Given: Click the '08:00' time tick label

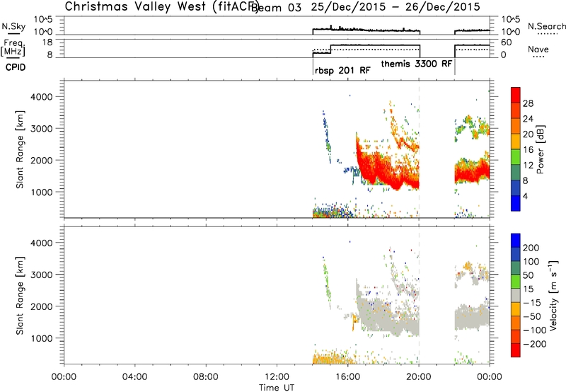Looking at the screenshot, I should click(x=205, y=377).
